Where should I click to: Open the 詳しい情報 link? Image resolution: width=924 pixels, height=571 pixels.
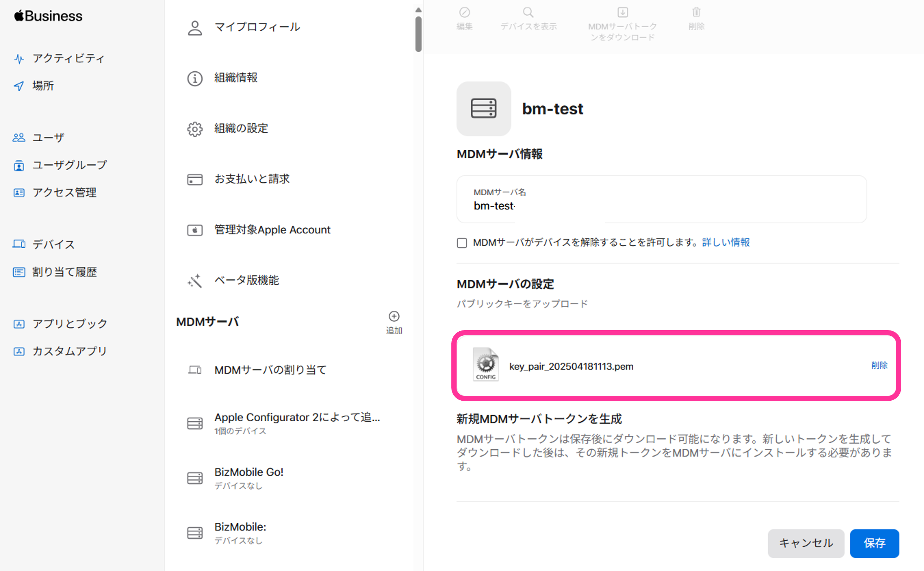(725, 242)
